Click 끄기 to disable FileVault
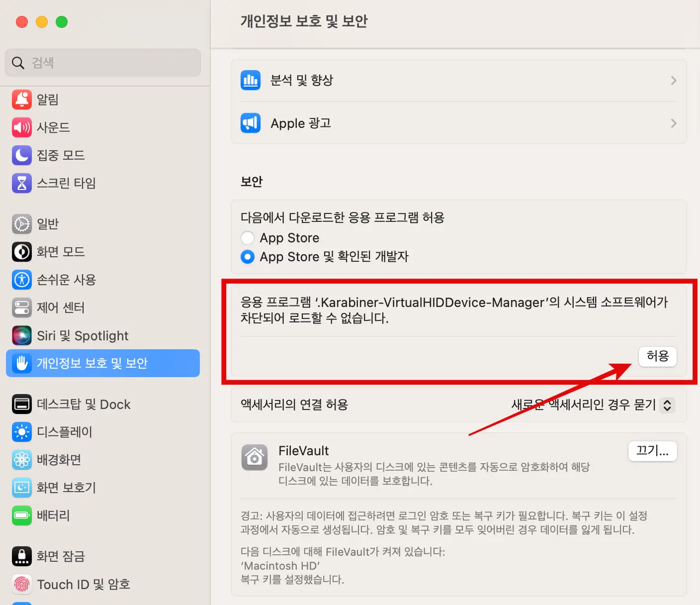This screenshot has width=700, height=605. pos(652,451)
